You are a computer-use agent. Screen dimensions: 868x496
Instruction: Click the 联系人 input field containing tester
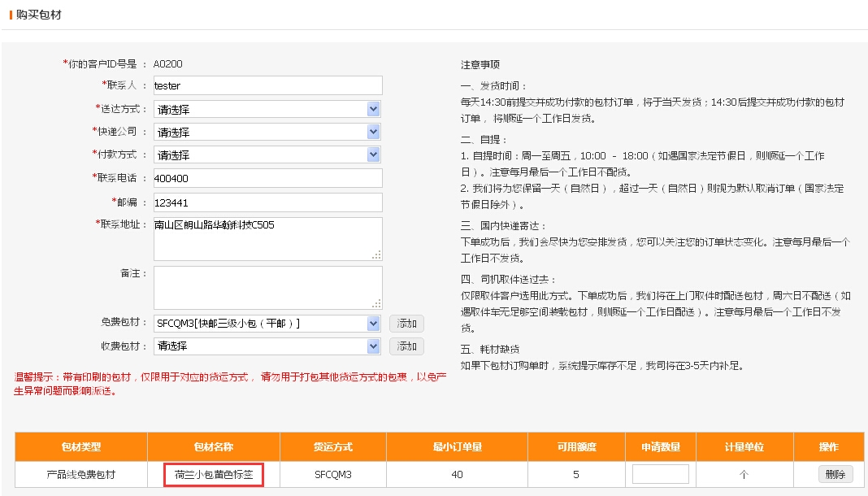pyautogui.click(x=267, y=85)
